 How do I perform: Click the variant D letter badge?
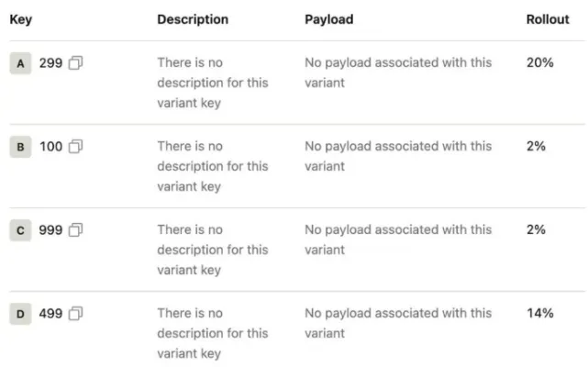coord(20,314)
